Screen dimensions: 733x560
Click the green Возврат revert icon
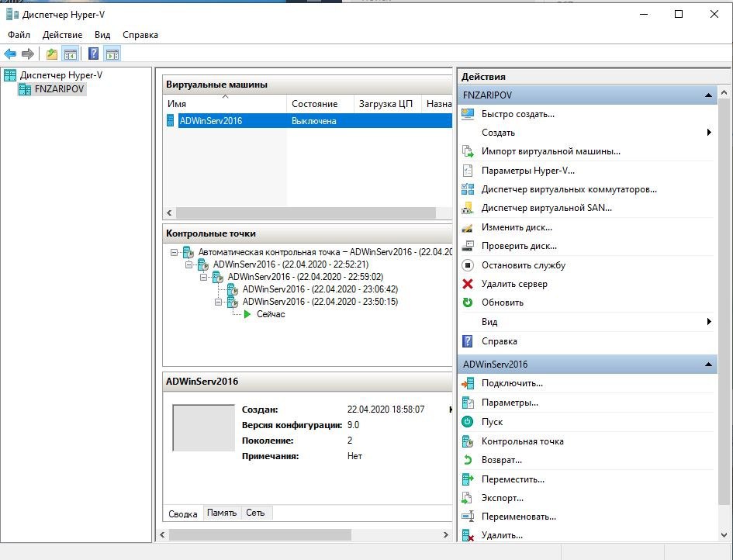point(468,460)
